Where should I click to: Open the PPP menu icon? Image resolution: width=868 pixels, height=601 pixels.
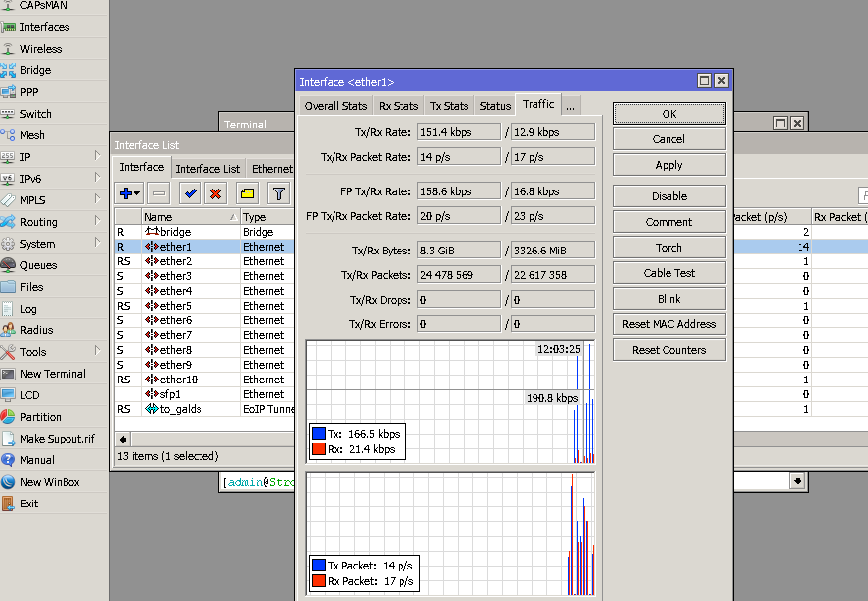[8, 92]
